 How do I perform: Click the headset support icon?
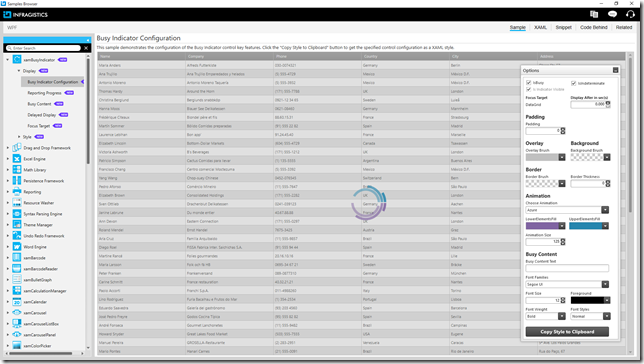click(630, 14)
